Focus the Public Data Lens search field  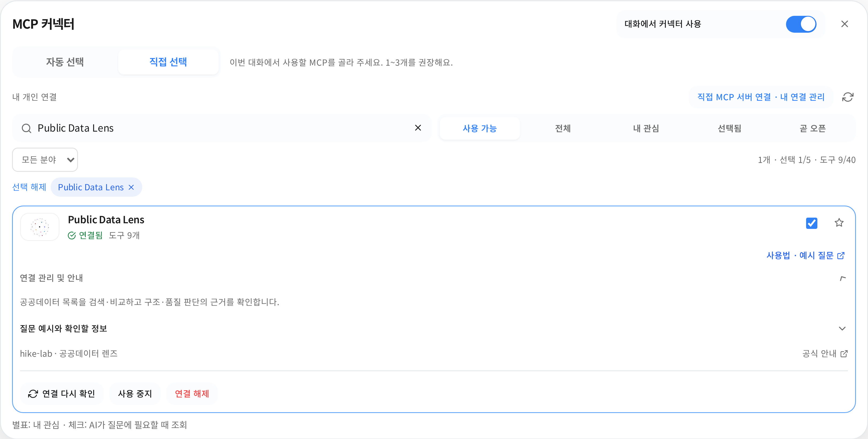(222, 128)
